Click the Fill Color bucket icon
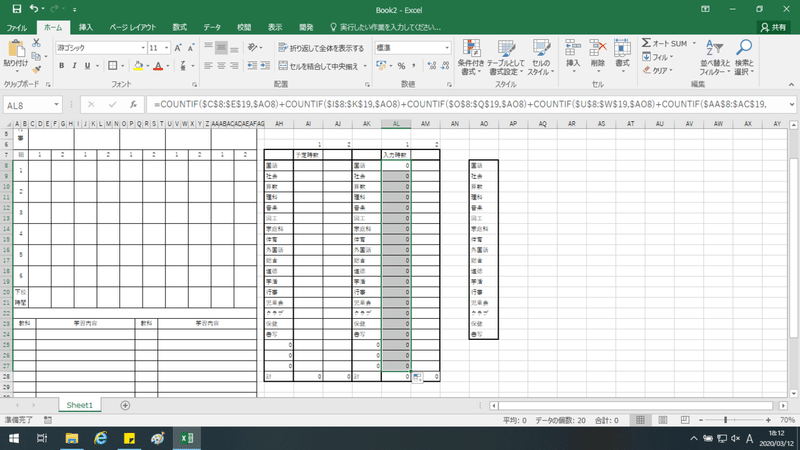800x450 pixels. [138, 66]
